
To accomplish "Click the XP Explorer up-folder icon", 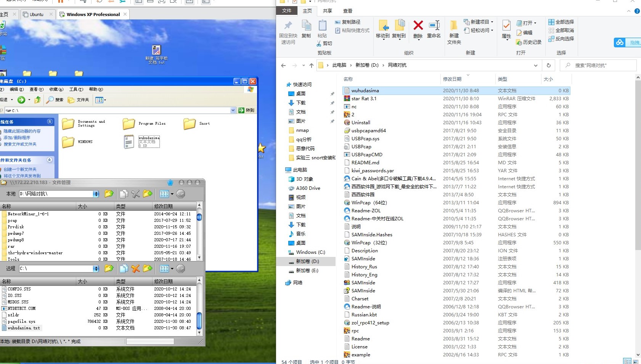I will click(x=37, y=100).
